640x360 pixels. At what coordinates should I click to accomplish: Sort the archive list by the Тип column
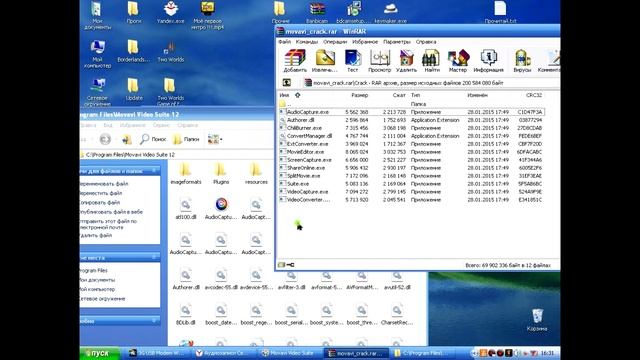pos(415,95)
